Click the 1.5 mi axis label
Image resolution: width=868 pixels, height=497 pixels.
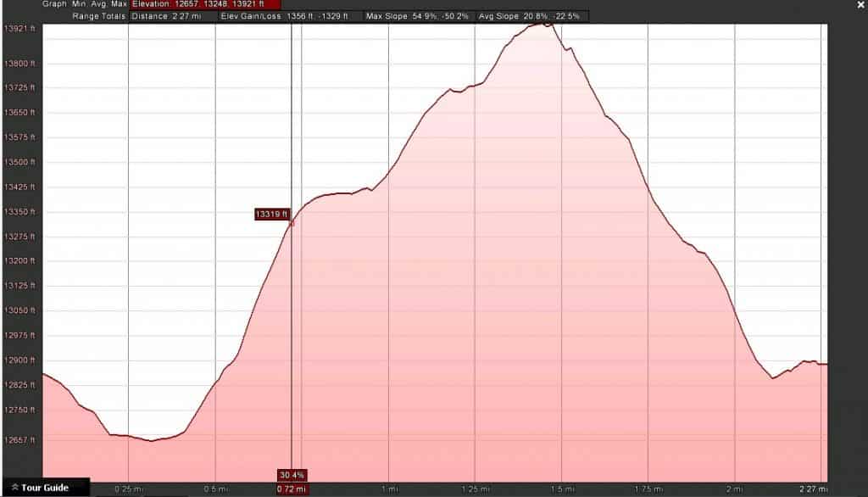point(561,489)
